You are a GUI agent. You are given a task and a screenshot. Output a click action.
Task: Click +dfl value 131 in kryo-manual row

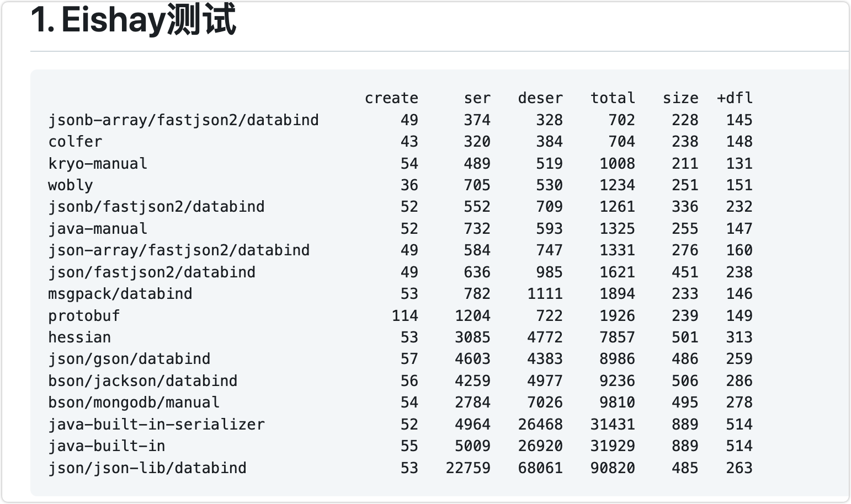(739, 164)
